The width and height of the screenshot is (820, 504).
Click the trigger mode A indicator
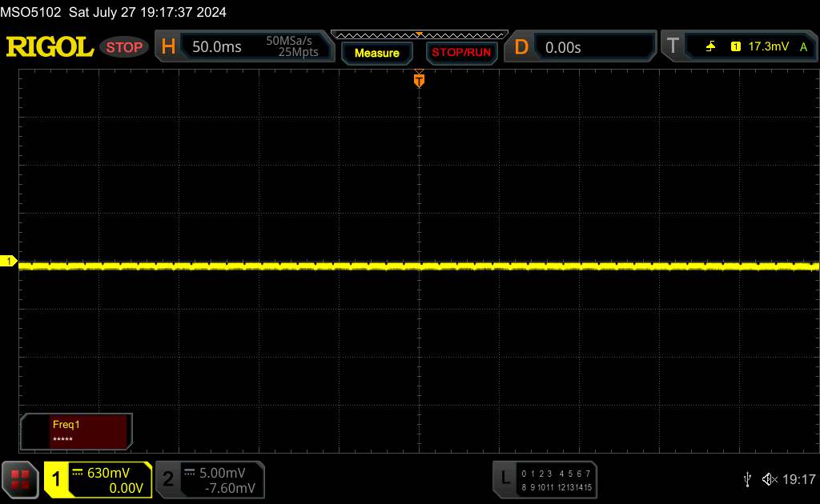click(804, 47)
